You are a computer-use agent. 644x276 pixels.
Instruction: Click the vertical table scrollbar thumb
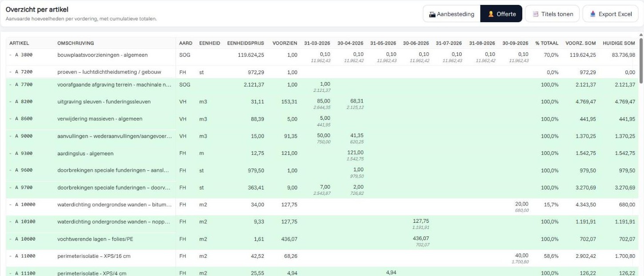pos(640,60)
